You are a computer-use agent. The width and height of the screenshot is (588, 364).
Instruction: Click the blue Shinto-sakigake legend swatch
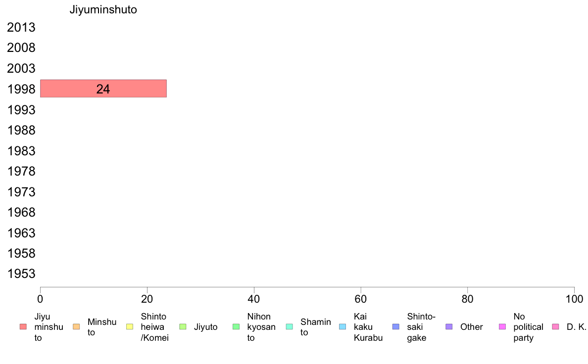396,327
